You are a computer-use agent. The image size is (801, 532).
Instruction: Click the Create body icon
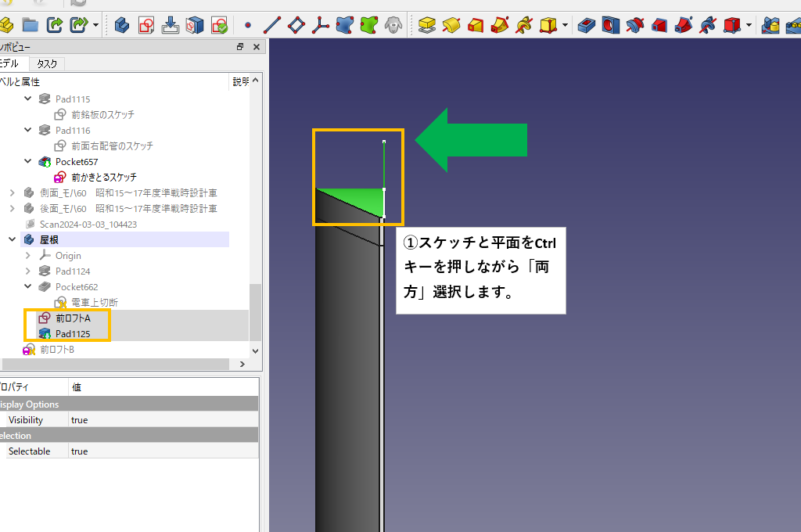[122, 25]
